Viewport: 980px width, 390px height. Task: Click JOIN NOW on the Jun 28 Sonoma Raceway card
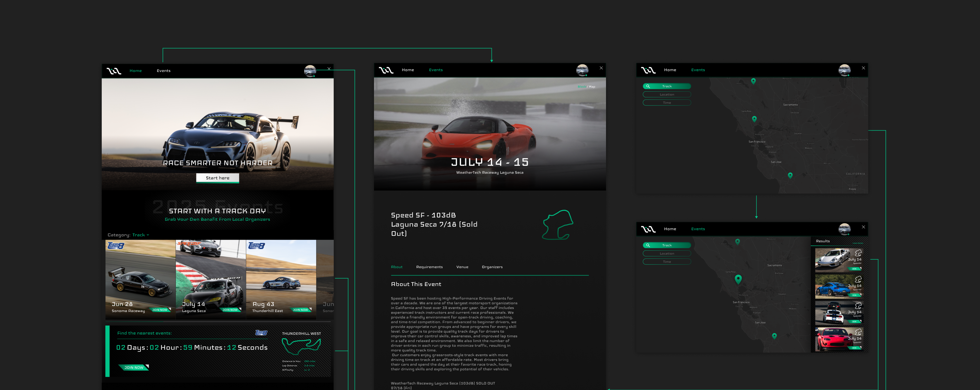click(x=160, y=310)
